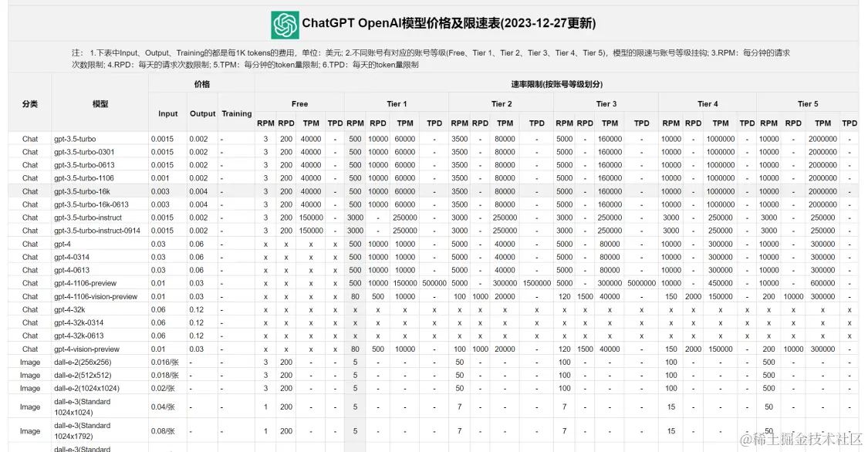Image resolution: width=868 pixels, height=452 pixels.
Task: Click the '0.04/张' price cell
Action: click(x=163, y=407)
